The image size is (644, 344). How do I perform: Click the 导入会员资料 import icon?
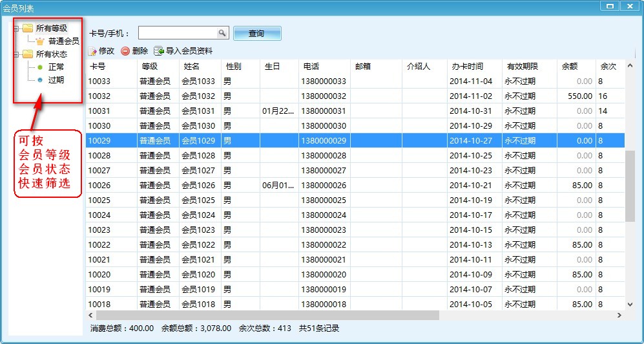[x=158, y=51]
